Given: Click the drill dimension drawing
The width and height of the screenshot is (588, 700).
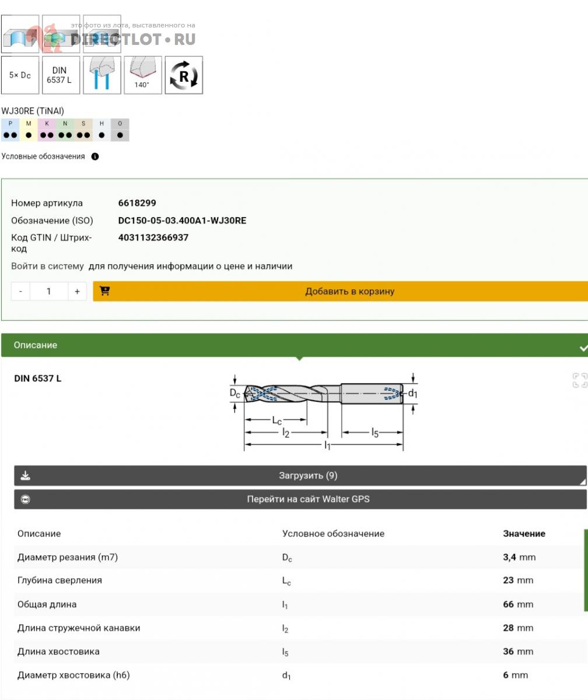Looking at the screenshot, I should click(x=323, y=411).
